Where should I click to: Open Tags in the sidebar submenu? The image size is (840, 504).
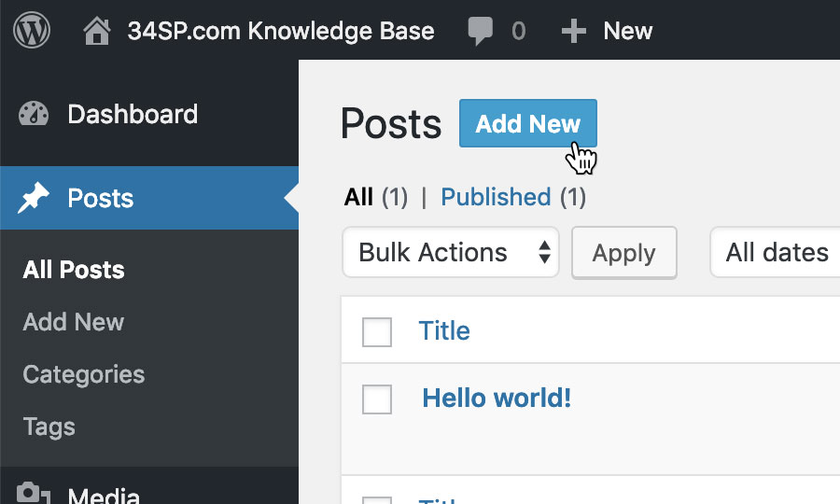[x=49, y=427]
